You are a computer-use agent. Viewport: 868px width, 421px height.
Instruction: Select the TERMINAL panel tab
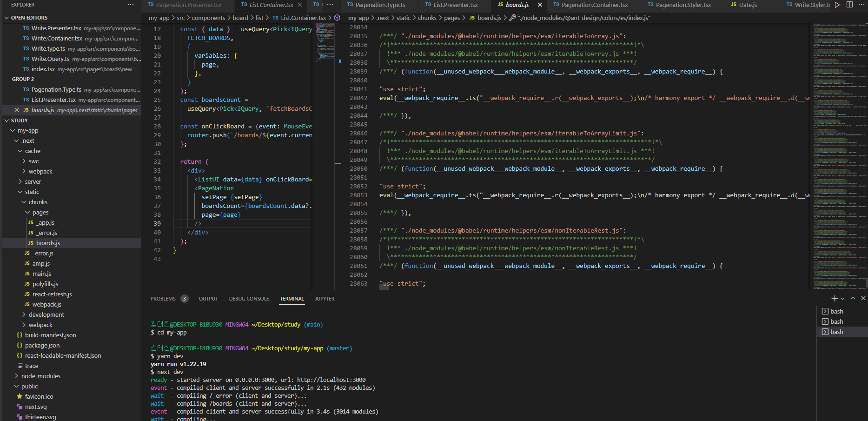coord(292,299)
